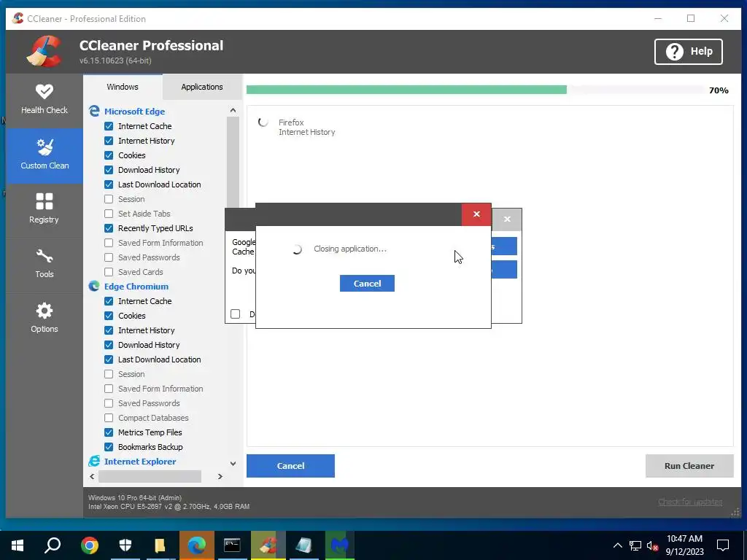
Task: Switch to the Applications tab
Action: 202,87
